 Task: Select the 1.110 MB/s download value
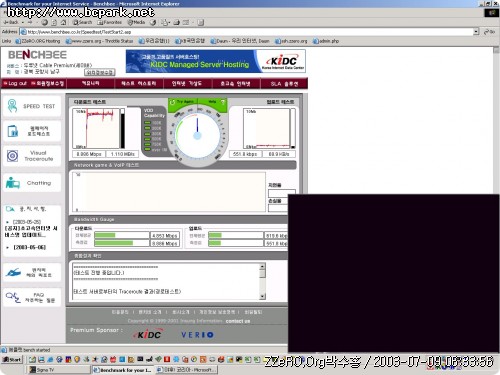tap(123, 154)
